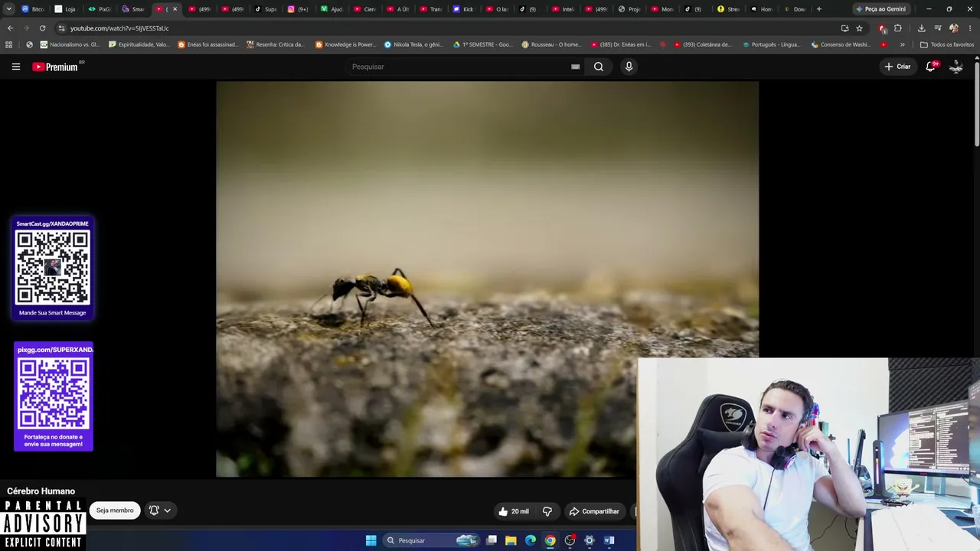Click the Criar create button
The height and width of the screenshot is (551, 980).
click(897, 67)
